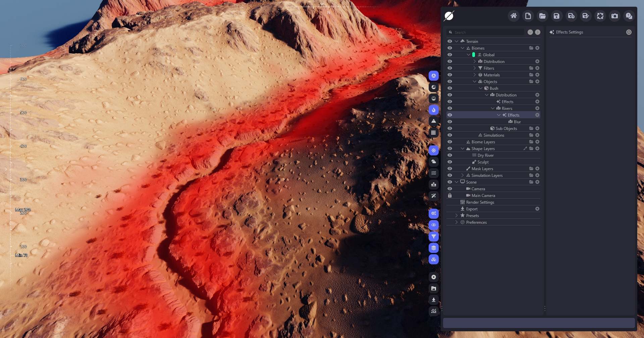This screenshot has height=338, width=644.
Task: Click the save floppy disk icon
Action: pos(556,16)
